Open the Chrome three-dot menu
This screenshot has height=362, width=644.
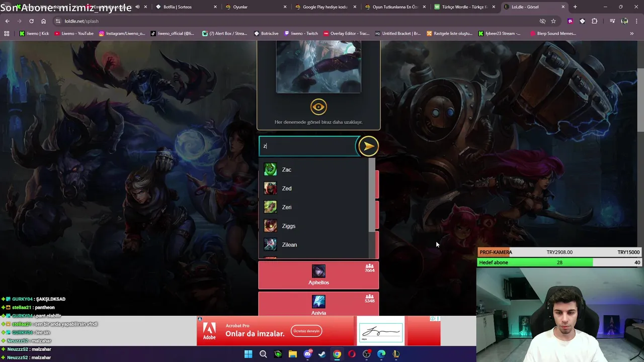636,21
